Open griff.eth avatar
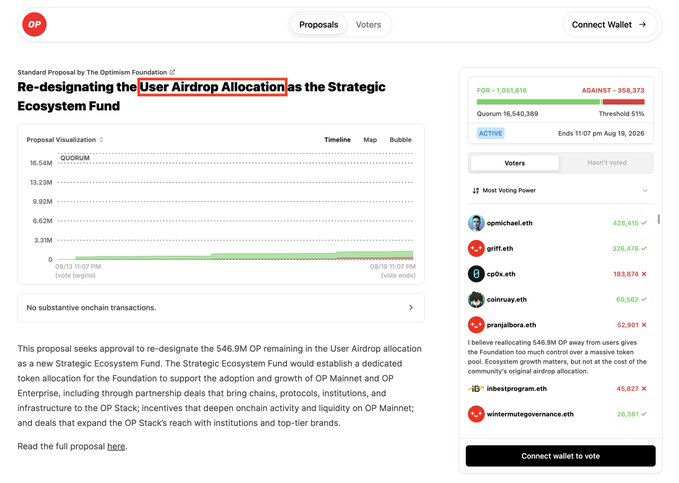This screenshot has height=483, width=679. coord(476,249)
